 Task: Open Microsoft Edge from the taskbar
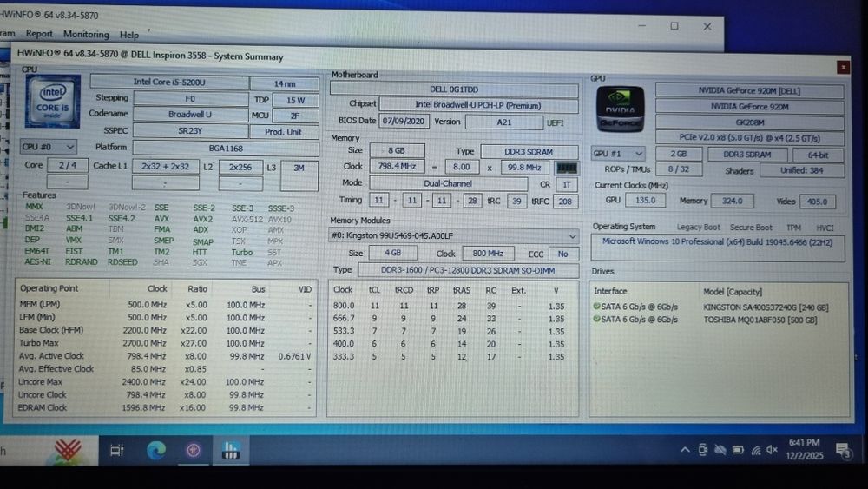click(x=156, y=450)
